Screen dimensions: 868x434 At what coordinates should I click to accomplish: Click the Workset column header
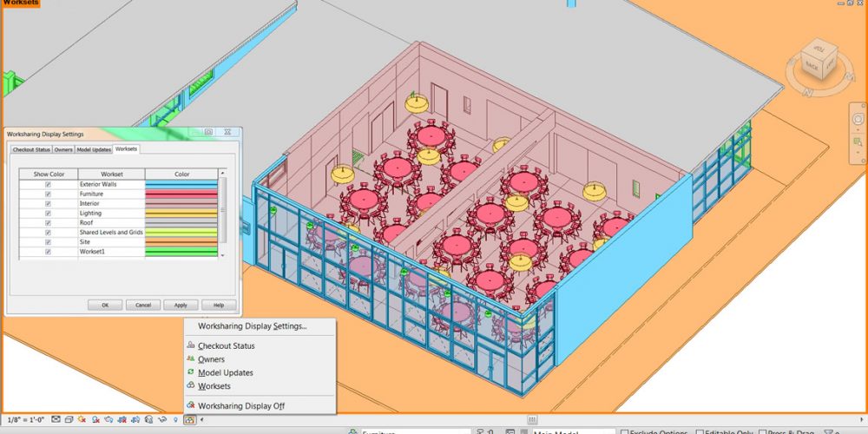click(112, 174)
